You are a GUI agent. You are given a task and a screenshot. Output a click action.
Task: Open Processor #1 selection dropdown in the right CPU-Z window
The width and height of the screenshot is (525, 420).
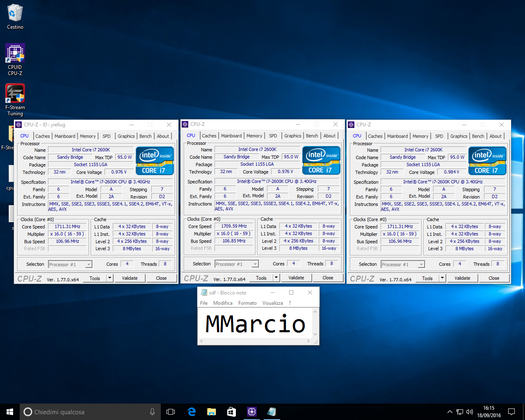pos(403,265)
